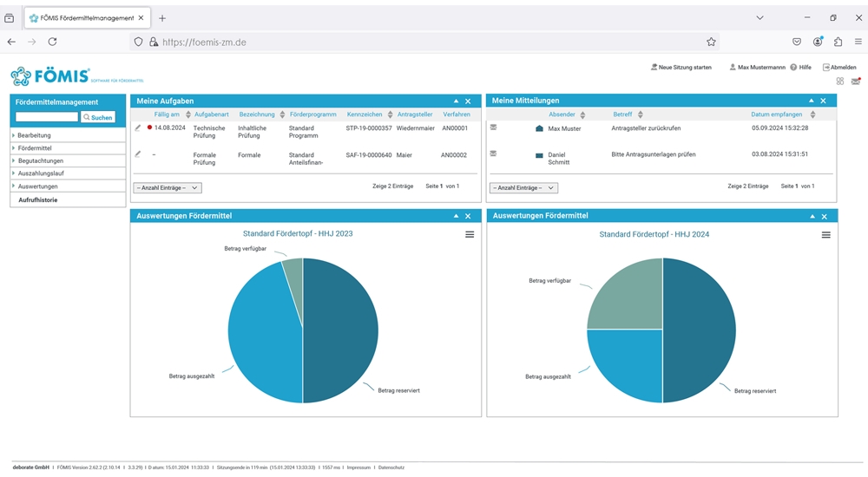The image size is (868, 477).
Task: Open Anzahl Einträge dropdown in Meine Mitteilungen
Action: pyautogui.click(x=523, y=188)
